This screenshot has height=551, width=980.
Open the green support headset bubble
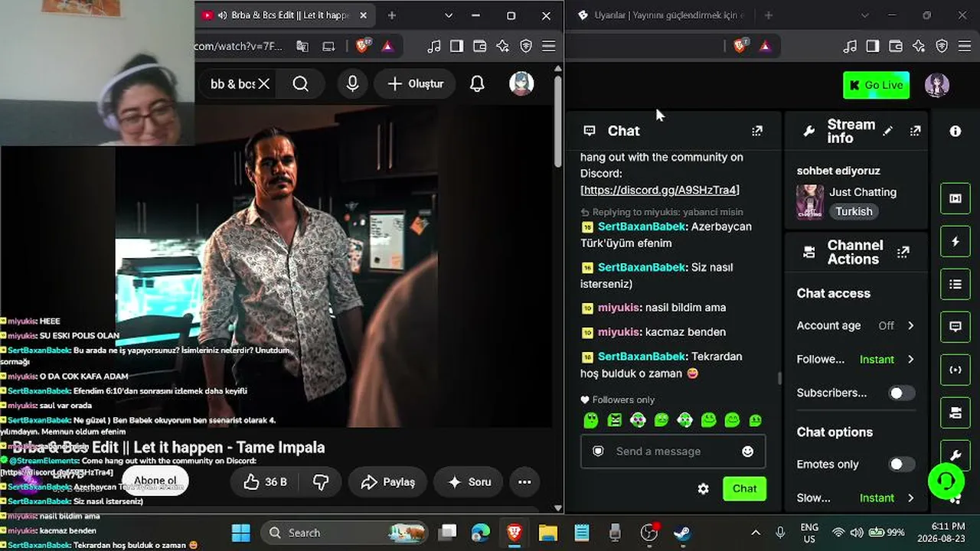pyautogui.click(x=946, y=481)
